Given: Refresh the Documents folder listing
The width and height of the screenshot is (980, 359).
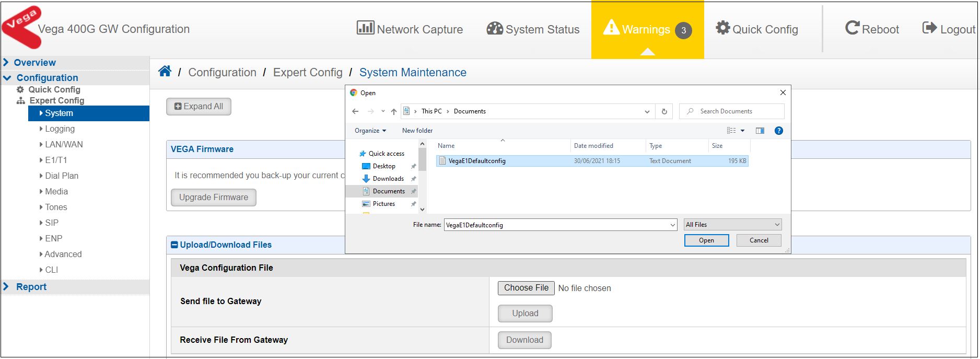Looking at the screenshot, I should click(x=664, y=111).
